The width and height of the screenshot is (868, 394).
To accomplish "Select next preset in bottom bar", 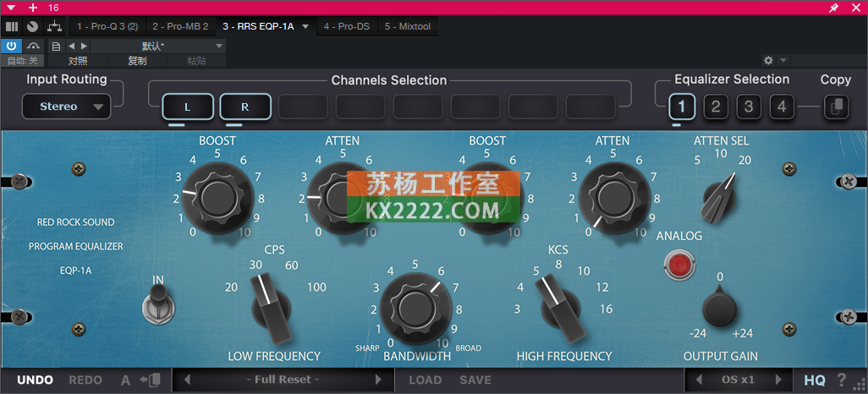I will [x=379, y=380].
